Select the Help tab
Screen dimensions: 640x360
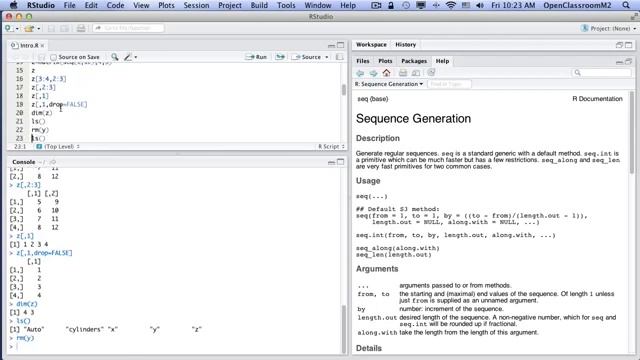click(442, 61)
